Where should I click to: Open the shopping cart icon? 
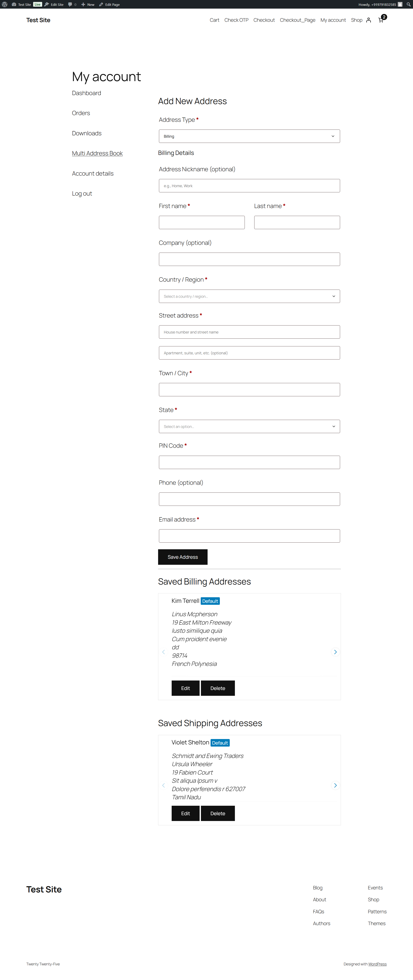pos(381,20)
